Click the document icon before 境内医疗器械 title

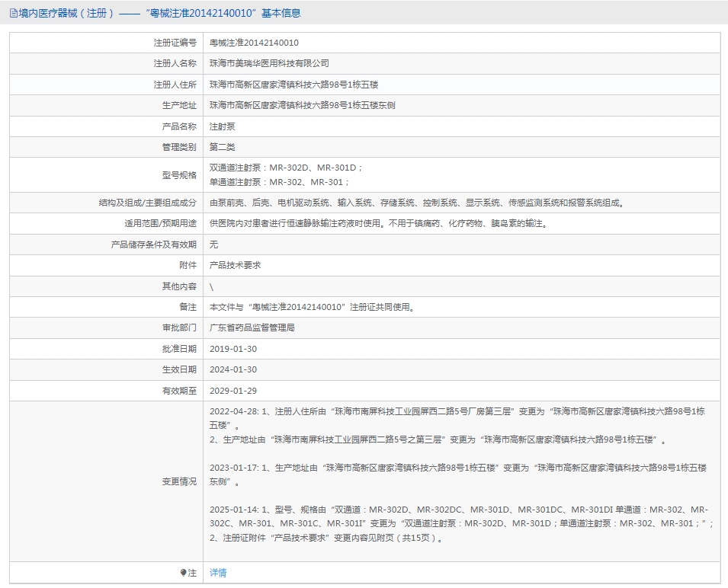(14, 13)
